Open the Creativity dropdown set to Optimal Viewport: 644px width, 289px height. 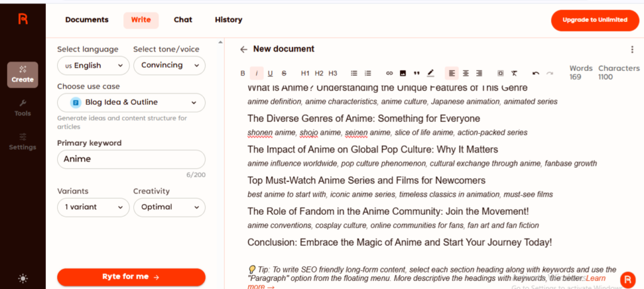click(169, 207)
